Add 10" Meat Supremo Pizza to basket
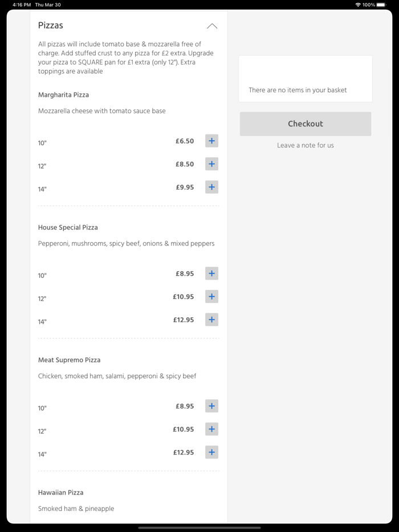The width and height of the screenshot is (399, 532). (x=211, y=406)
